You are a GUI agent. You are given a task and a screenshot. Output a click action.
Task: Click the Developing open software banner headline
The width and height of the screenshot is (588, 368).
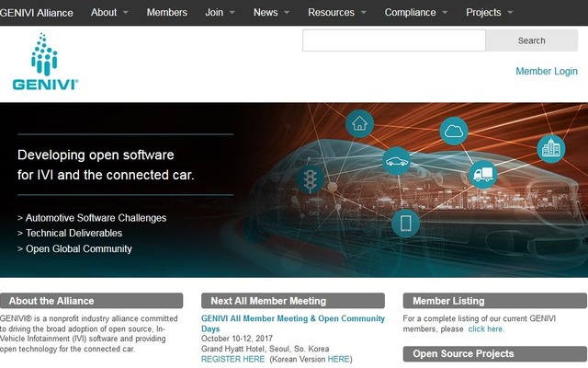pos(106,165)
